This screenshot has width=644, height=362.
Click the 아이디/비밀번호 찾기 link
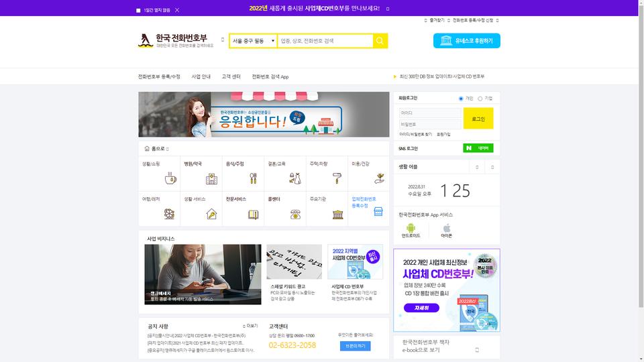pos(415,134)
